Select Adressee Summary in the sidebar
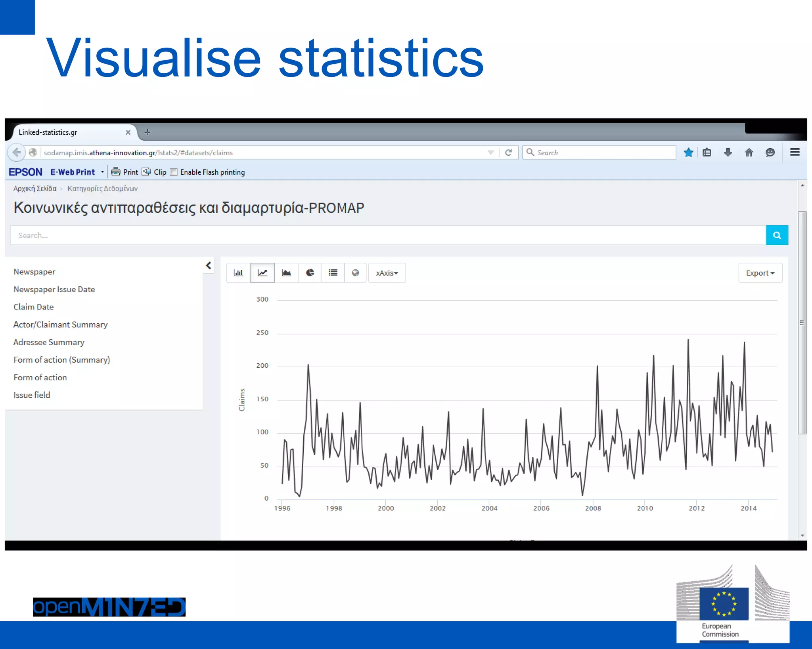This screenshot has width=812, height=649. (x=49, y=342)
